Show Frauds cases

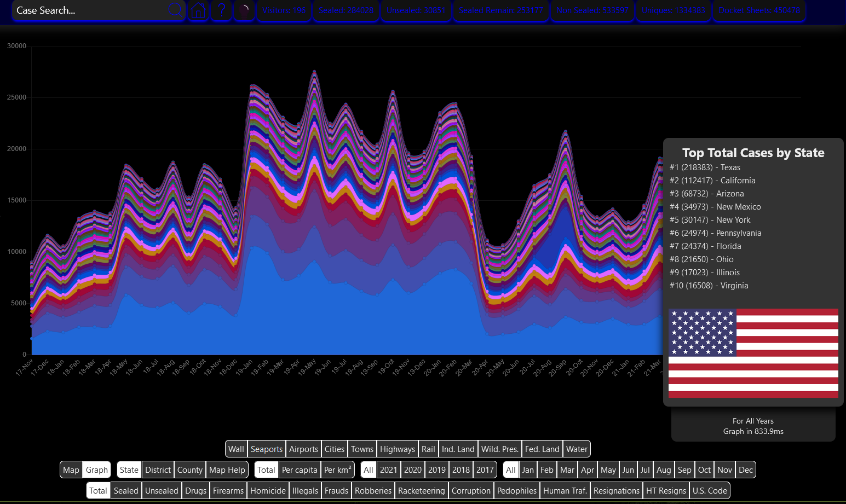337,490
